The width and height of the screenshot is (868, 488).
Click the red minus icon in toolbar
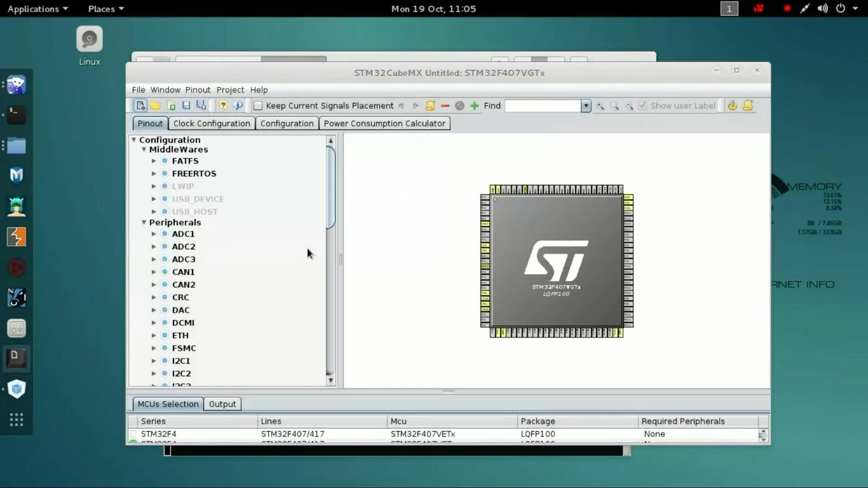(445, 106)
